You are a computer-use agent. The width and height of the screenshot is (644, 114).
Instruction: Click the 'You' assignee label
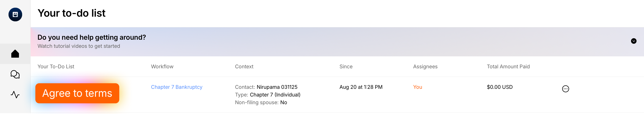click(x=417, y=87)
